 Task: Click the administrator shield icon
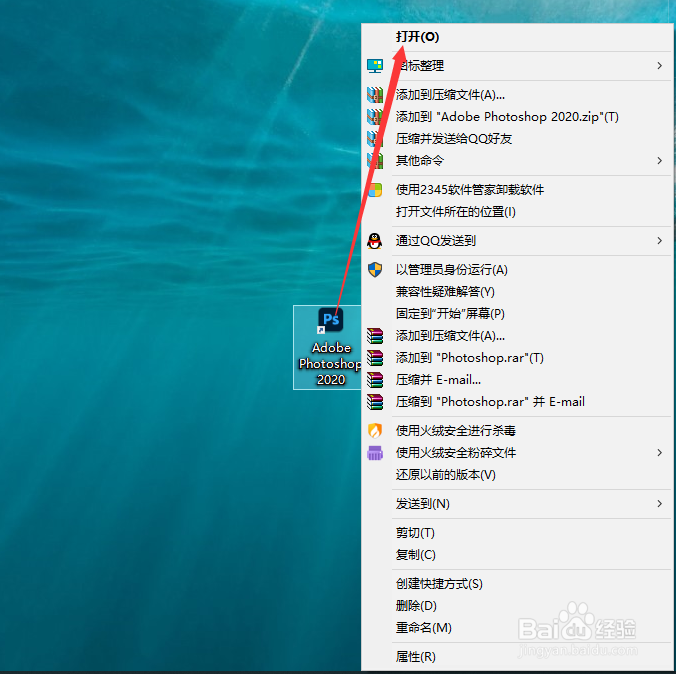click(375, 270)
